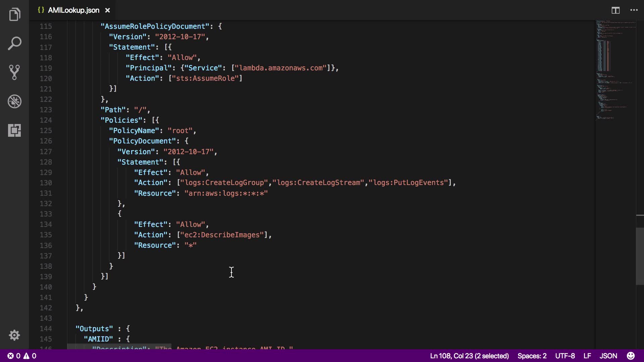Click the feedback smiley icon
644x362 pixels.
[x=631, y=356]
